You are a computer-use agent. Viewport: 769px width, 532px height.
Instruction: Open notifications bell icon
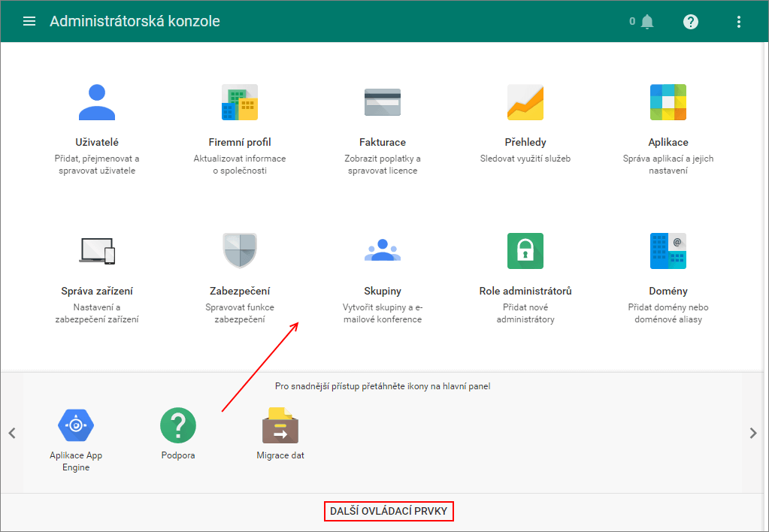point(647,22)
